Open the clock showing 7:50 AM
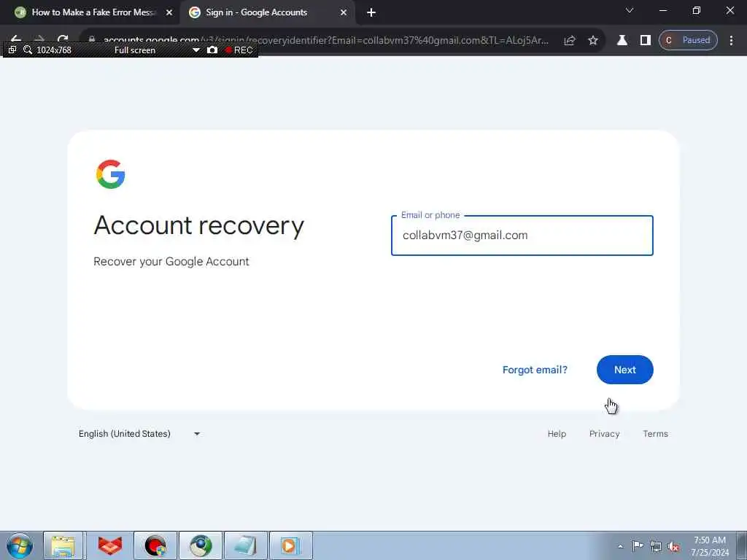 (709, 546)
